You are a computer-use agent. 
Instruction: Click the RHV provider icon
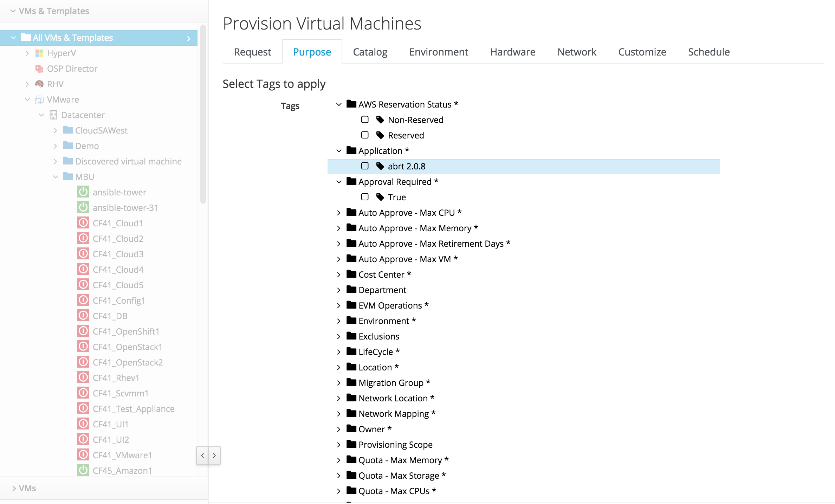pos(39,84)
